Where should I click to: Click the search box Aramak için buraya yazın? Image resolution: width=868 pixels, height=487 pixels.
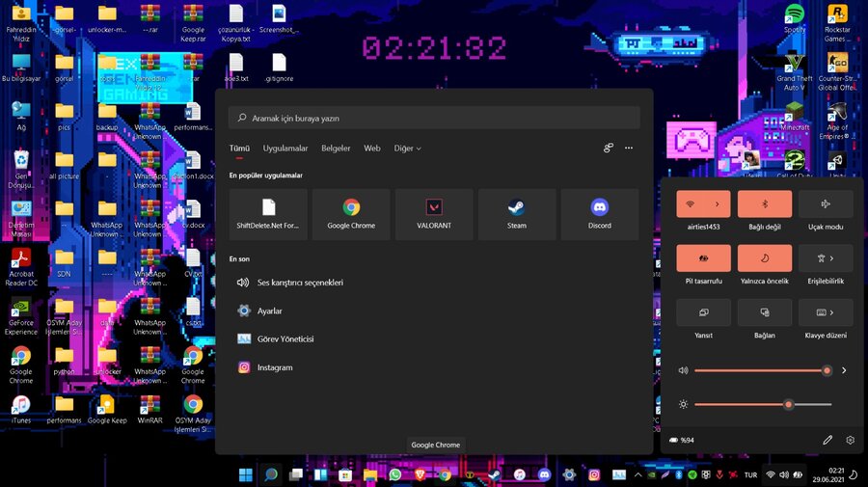click(x=434, y=118)
